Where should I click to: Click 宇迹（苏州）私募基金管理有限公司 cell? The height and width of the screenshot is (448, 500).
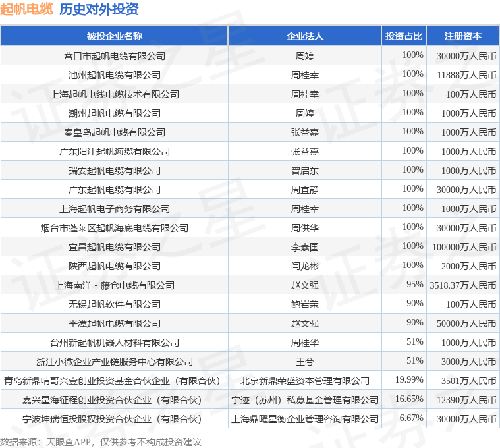(x=305, y=400)
